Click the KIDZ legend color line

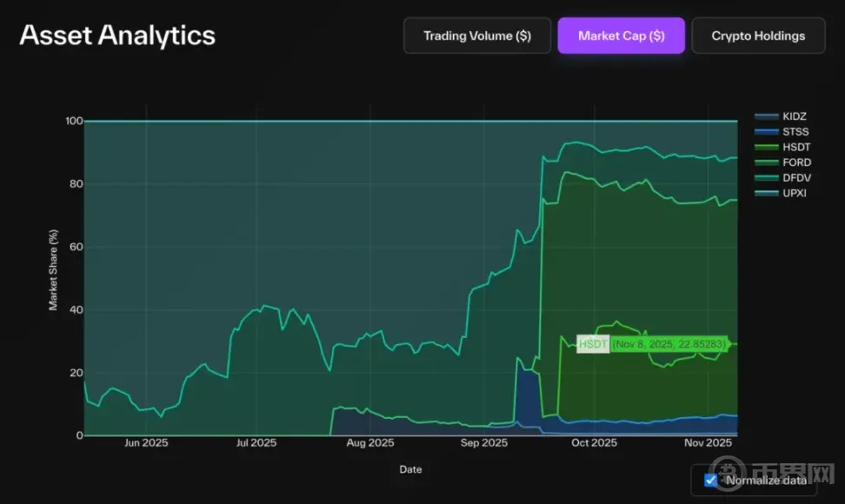point(766,116)
